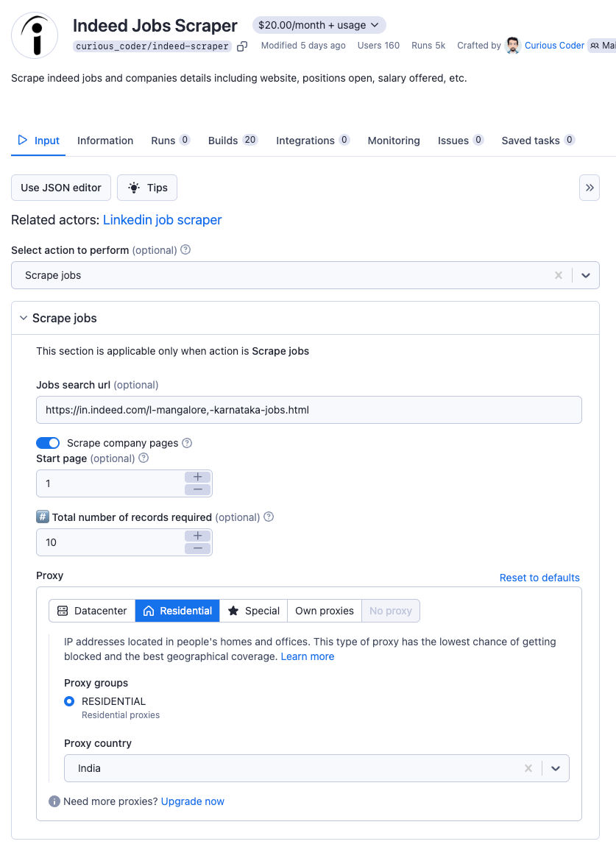616x844 pixels.
Task: Click the copy icon next to actor name
Action: (242, 46)
